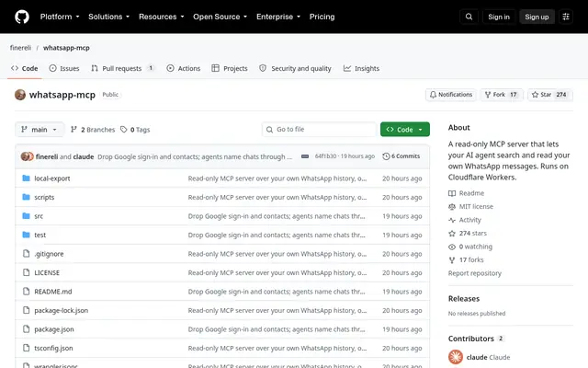Click the Sign in button
588x368 pixels.
pos(499,17)
